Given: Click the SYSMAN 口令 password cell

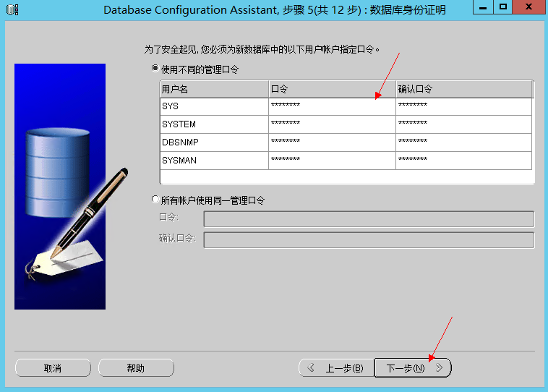Looking at the screenshot, I should (331, 161).
